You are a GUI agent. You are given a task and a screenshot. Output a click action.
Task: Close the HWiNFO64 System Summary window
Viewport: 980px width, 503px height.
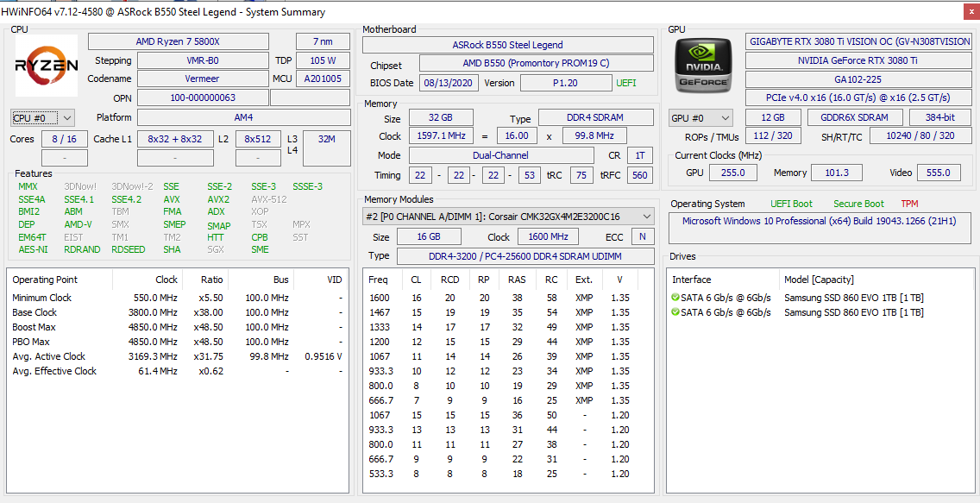(x=972, y=12)
